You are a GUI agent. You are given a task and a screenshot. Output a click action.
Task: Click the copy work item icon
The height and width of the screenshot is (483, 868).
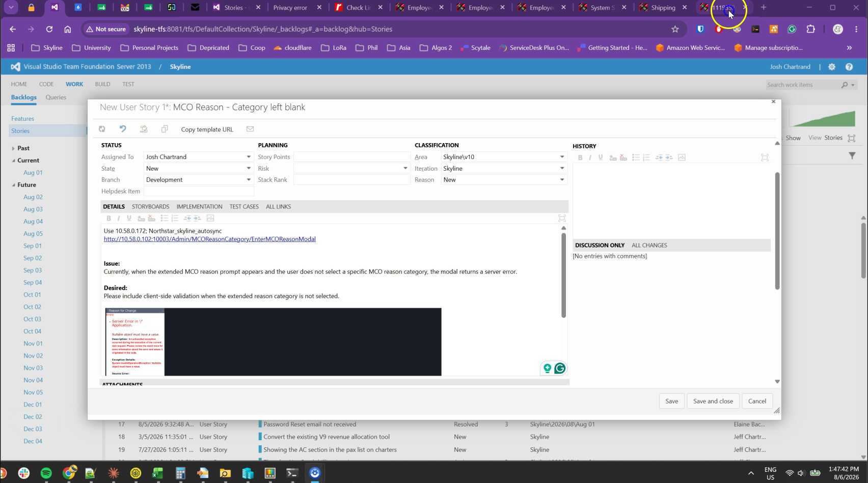coord(165,129)
